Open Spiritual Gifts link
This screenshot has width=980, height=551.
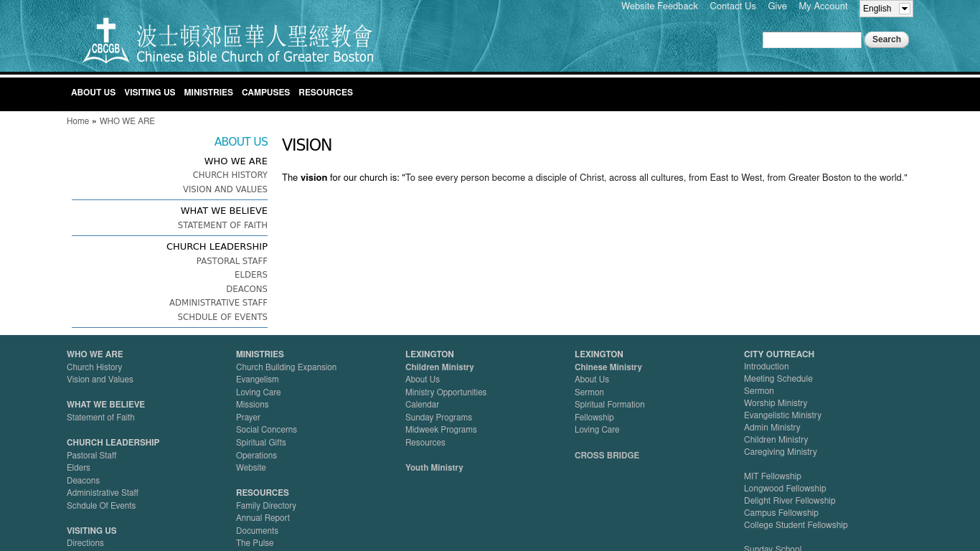pyautogui.click(x=261, y=443)
